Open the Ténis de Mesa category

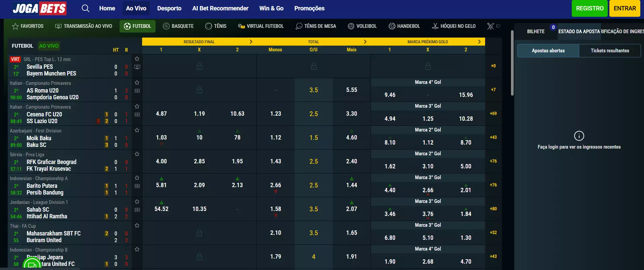click(316, 26)
